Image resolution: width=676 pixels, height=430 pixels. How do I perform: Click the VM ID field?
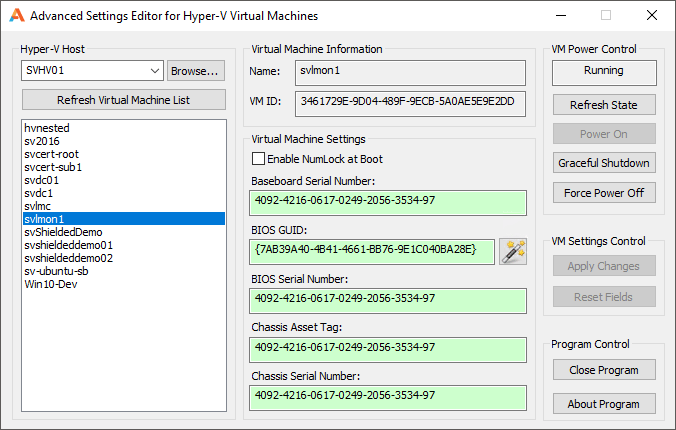pyautogui.click(x=410, y=104)
